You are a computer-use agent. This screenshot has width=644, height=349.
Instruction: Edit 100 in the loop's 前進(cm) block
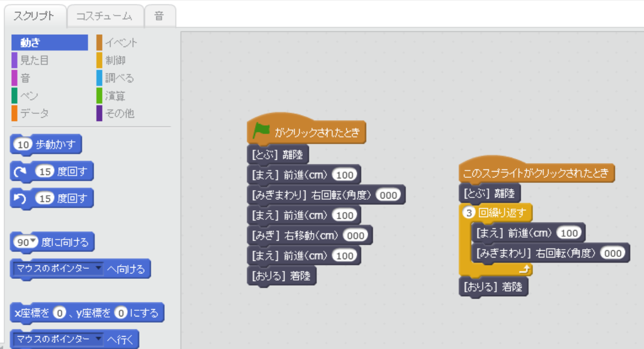[569, 233]
